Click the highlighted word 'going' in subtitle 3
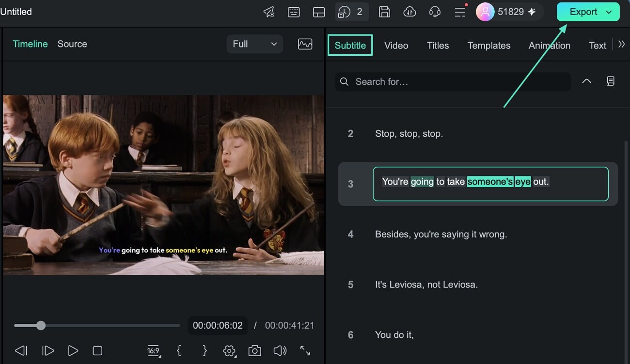Viewport: 630px width, 364px height. (x=422, y=182)
